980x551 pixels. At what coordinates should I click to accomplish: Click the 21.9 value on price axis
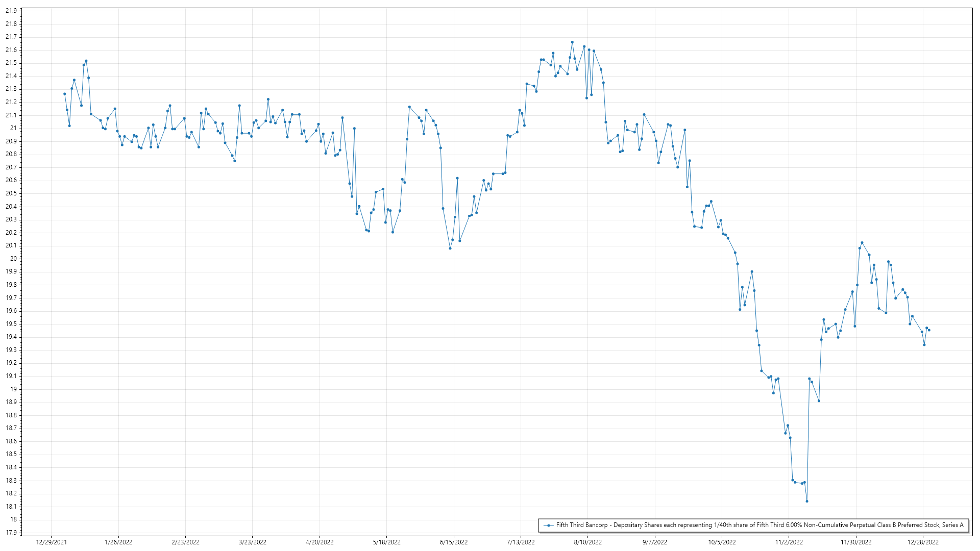11,11
